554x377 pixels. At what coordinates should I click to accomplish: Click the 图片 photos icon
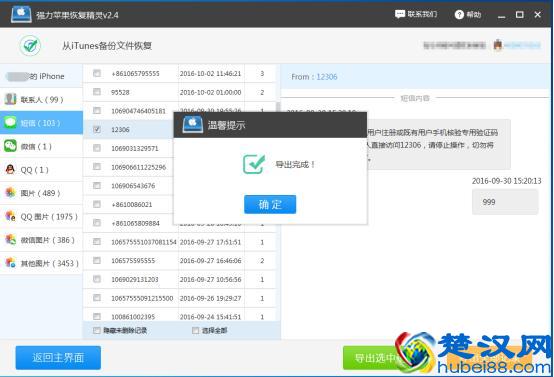(10, 193)
